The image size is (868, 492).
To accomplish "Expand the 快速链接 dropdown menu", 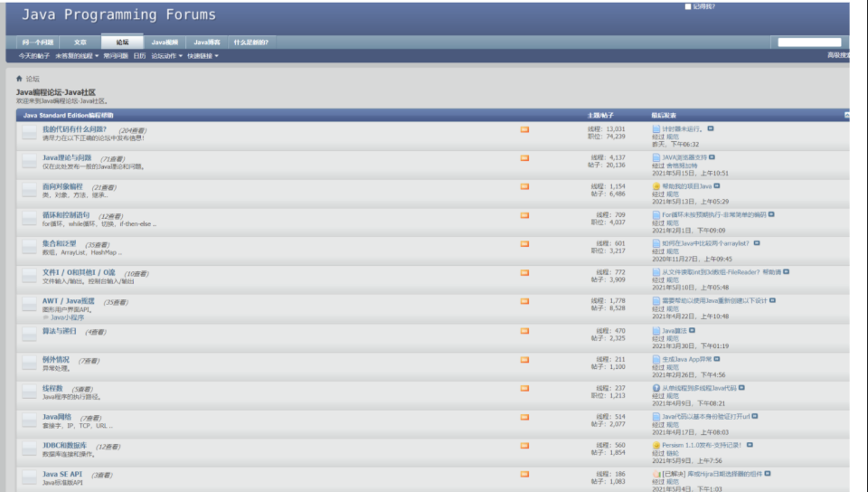I will [203, 56].
